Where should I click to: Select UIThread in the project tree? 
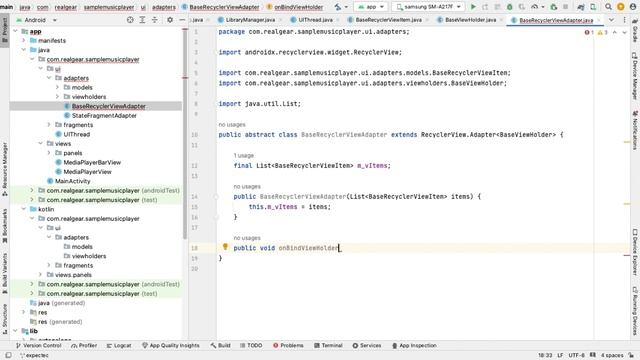click(77, 134)
